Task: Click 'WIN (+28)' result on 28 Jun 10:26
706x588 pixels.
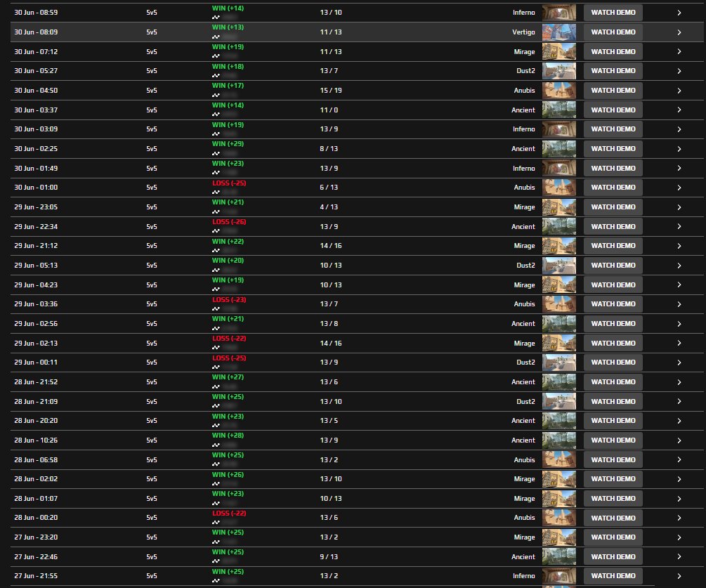Action: tap(228, 436)
